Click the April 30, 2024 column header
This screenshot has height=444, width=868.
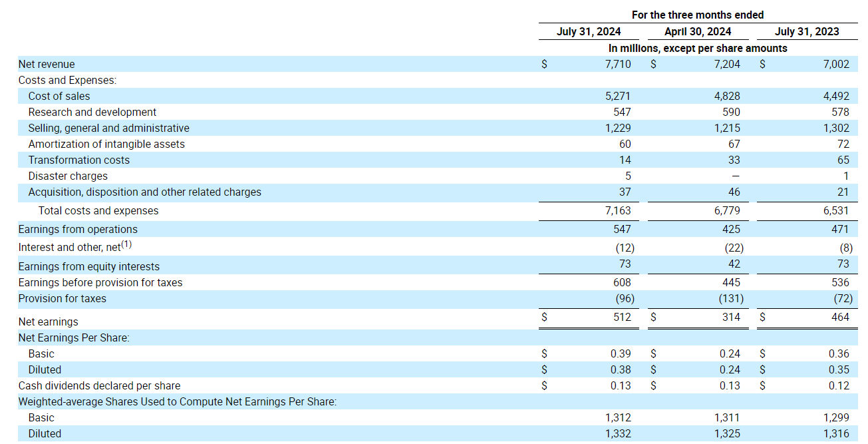(698, 31)
